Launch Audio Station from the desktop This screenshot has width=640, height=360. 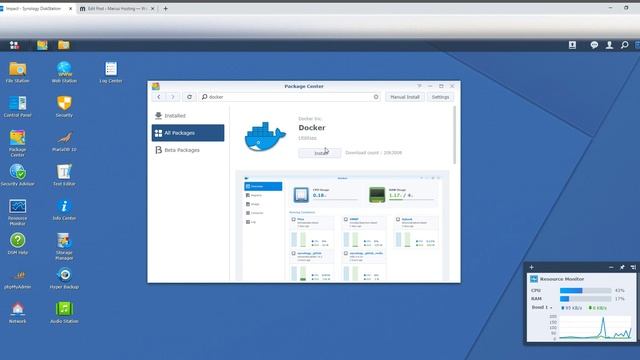click(x=64, y=313)
